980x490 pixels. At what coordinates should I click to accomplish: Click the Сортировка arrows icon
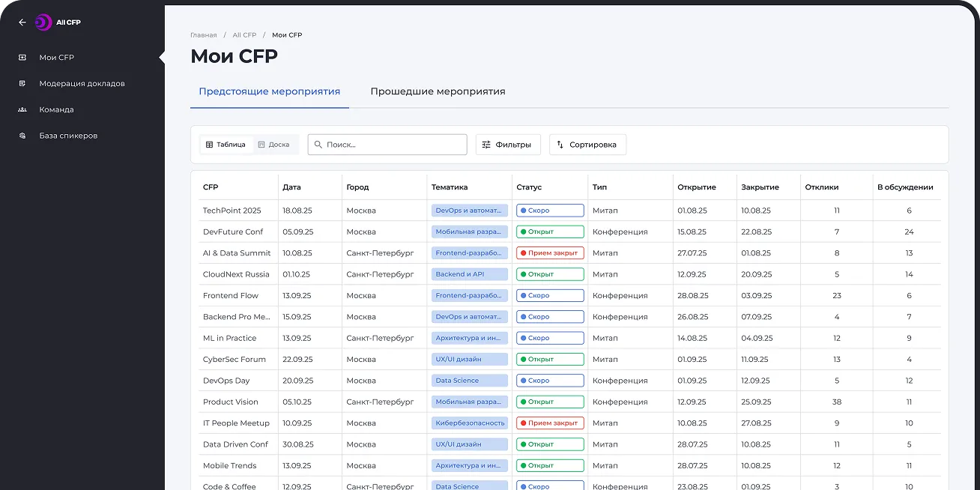pyautogui.click(x=561, y=144)
